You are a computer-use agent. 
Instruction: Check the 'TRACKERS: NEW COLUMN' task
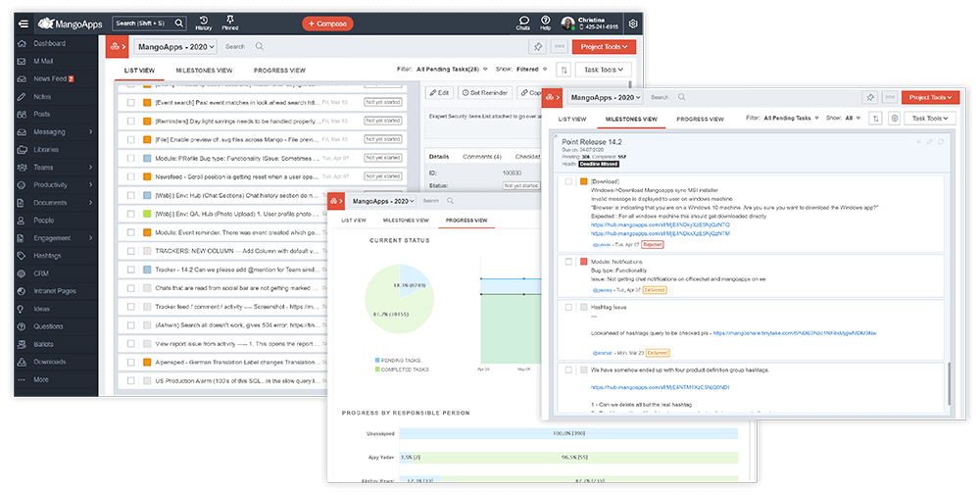[x=131, y=251]
